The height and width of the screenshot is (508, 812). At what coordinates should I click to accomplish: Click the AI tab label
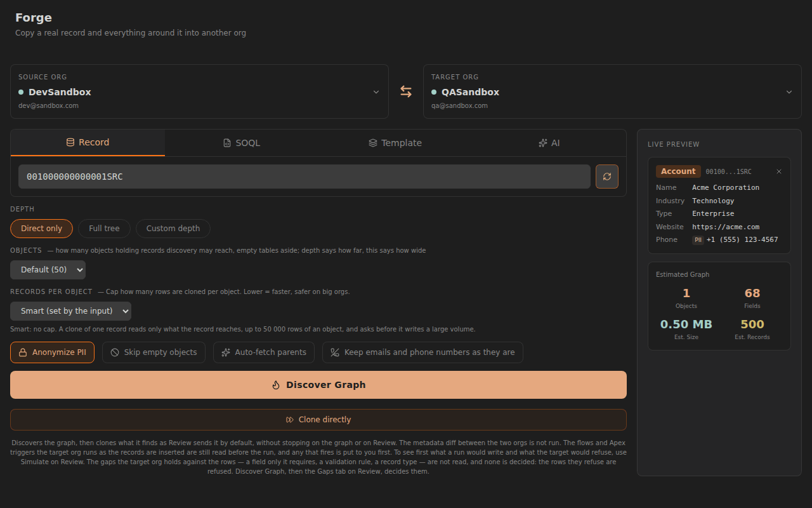tap(556, 143)
